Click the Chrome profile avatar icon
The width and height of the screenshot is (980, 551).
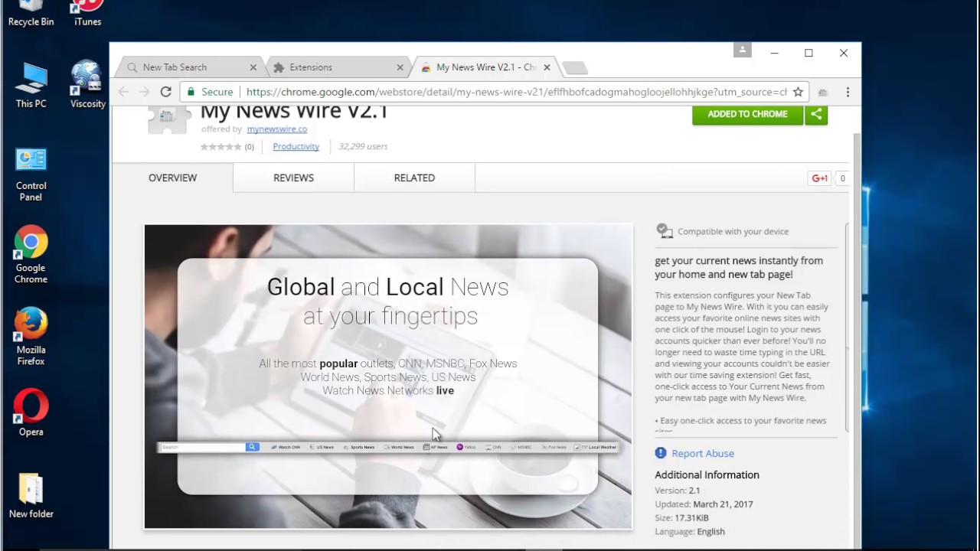[x=743, y=50]
